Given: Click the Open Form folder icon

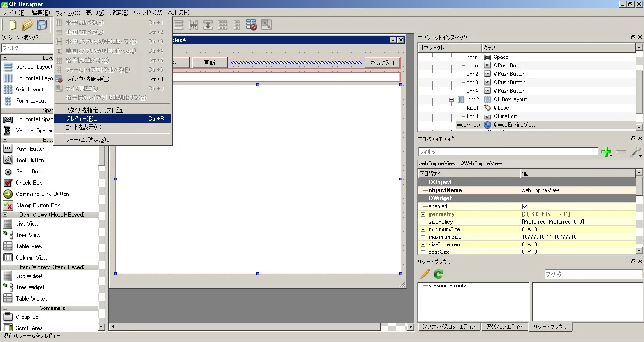Looking at the screenshot, I should point(27,25).
